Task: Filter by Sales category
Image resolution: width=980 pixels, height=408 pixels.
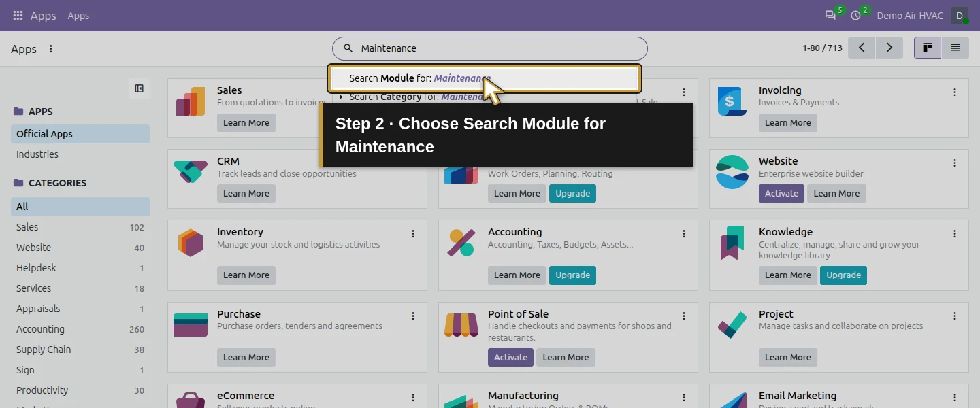Action: click(x=80, y=227)
